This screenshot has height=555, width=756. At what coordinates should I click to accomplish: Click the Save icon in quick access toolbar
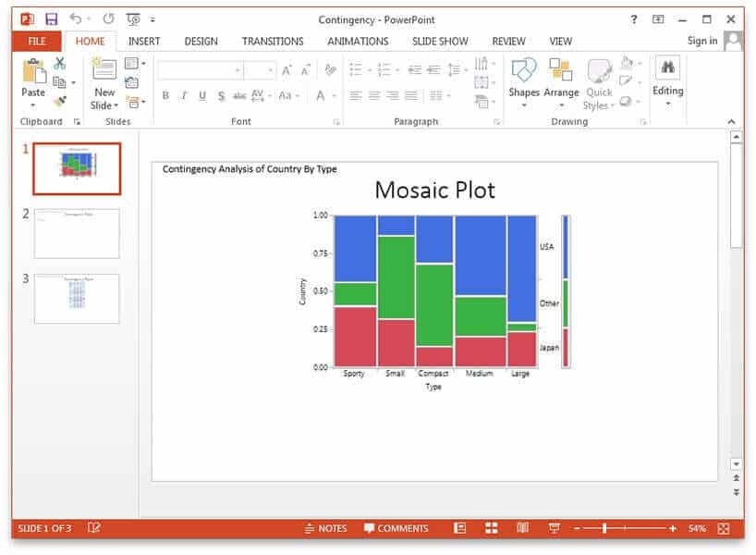(52, 18)
